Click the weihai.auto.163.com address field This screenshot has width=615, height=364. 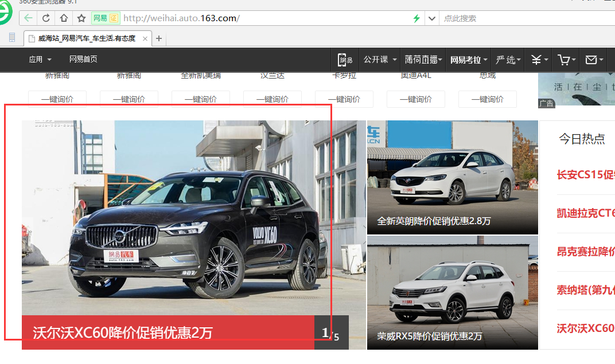coord(267,18)
